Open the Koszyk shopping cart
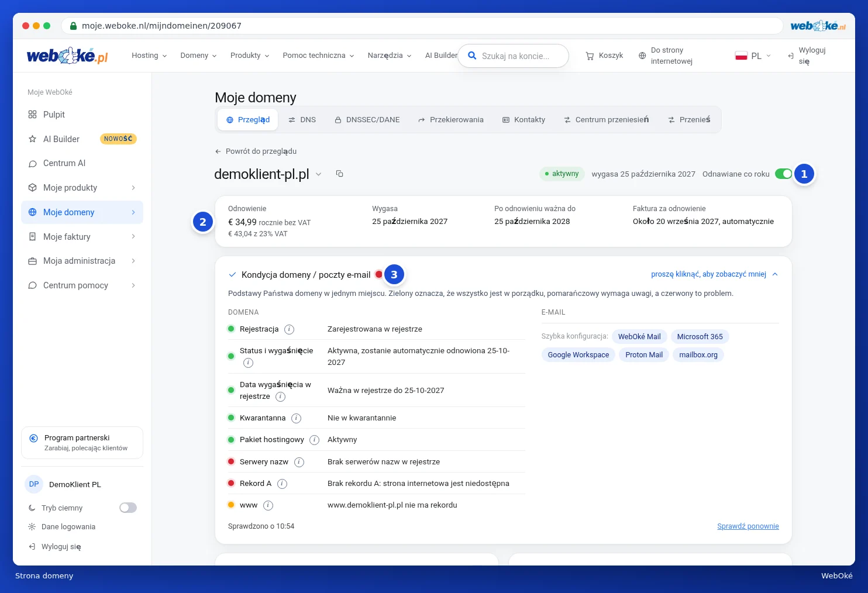The width and height of the screenshot is (868, 593). point(604,56)
